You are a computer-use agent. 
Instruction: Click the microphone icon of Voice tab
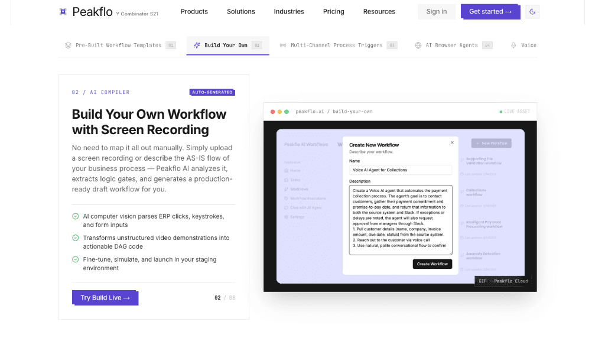click(x=513, y=45)
